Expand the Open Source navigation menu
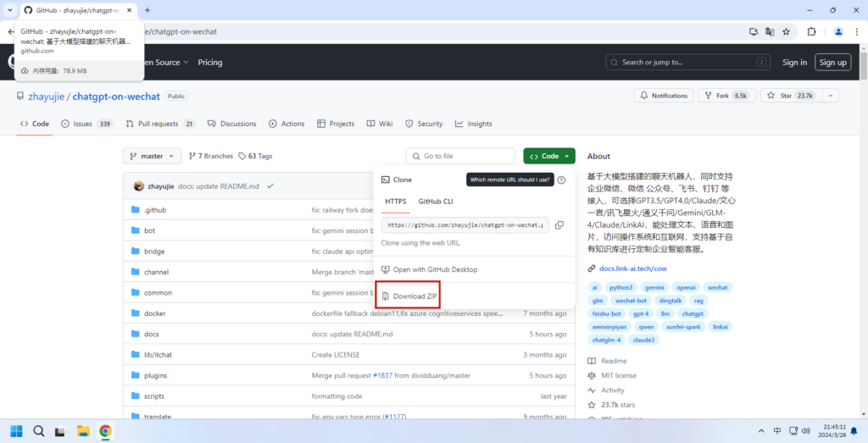 click(166, 63)
